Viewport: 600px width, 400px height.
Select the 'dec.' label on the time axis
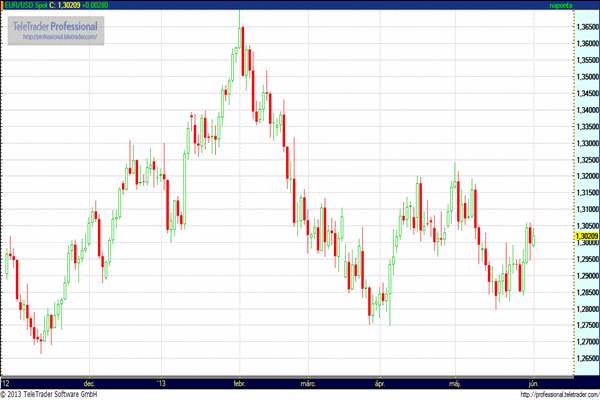pos(89,382)
